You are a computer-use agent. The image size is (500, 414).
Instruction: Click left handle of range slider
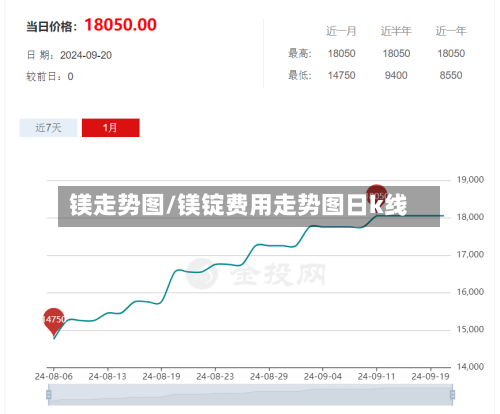pos(49,395)
